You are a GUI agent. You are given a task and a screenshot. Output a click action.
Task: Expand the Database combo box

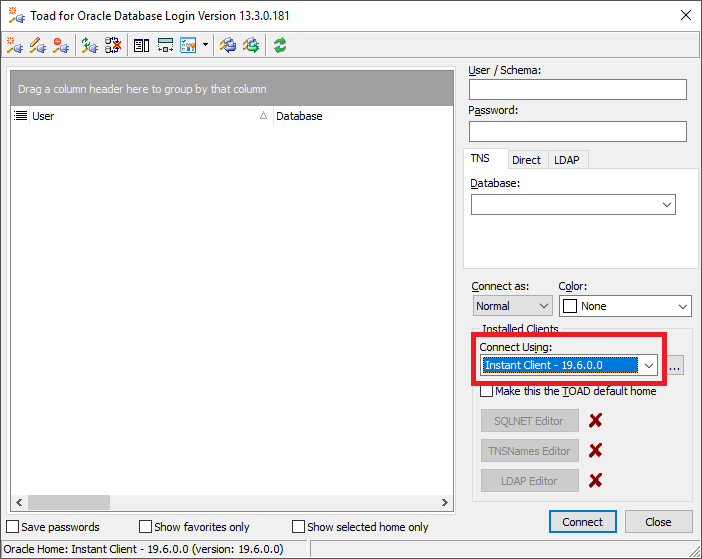[x=667, y=205]
